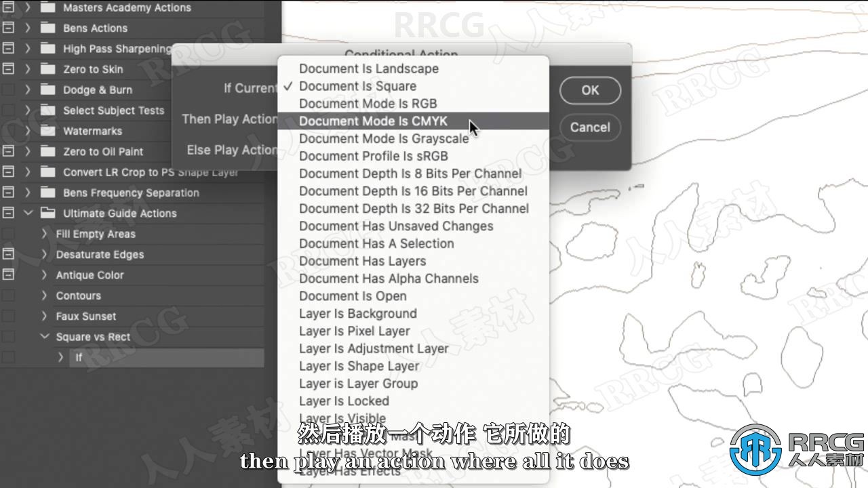Screen dimensions: 868x488
Task: Click the Bens Frequency Separation folder icon
Action: pos(47,192)
